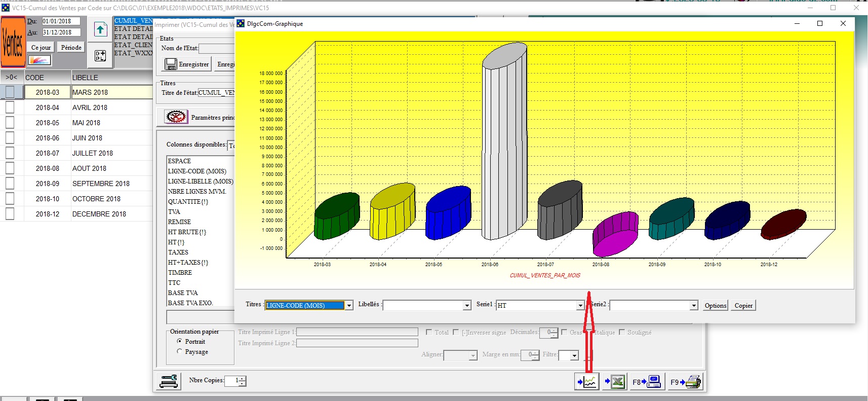This screenshot has height=401, width=868.
Task: Expand the Serie1 dropdown showing HT
Action: pos(580,305)
